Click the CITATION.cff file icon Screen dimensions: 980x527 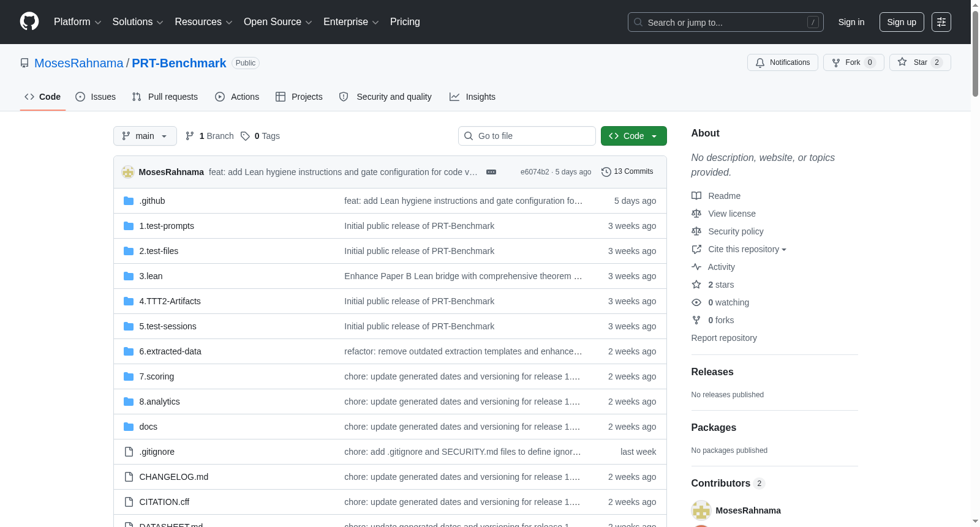[x=129, y=502]
